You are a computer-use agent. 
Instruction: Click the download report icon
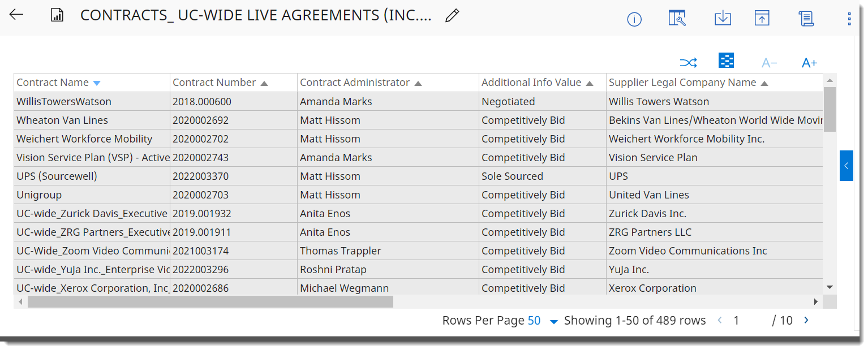click(x=723, y=19)
